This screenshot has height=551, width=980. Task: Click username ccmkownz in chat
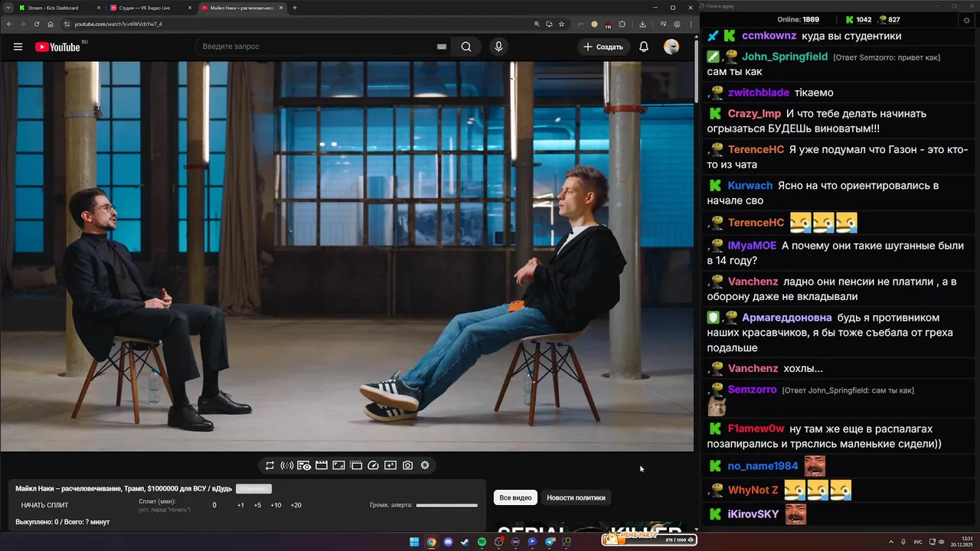pyautogui.click(x=769, y=36)
